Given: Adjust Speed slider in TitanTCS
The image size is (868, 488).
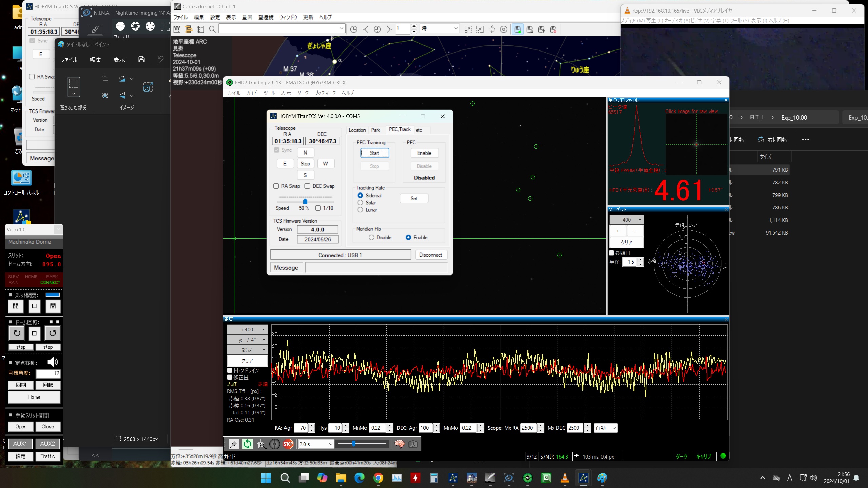Looking at the screenshot, I should [305, 201].
